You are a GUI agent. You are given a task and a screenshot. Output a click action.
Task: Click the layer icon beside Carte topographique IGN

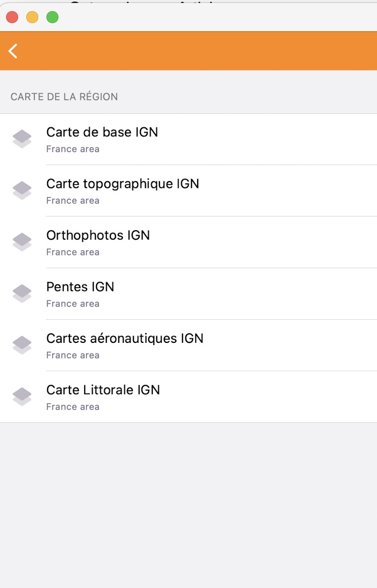pyautogui.click(x=22, y=191)
